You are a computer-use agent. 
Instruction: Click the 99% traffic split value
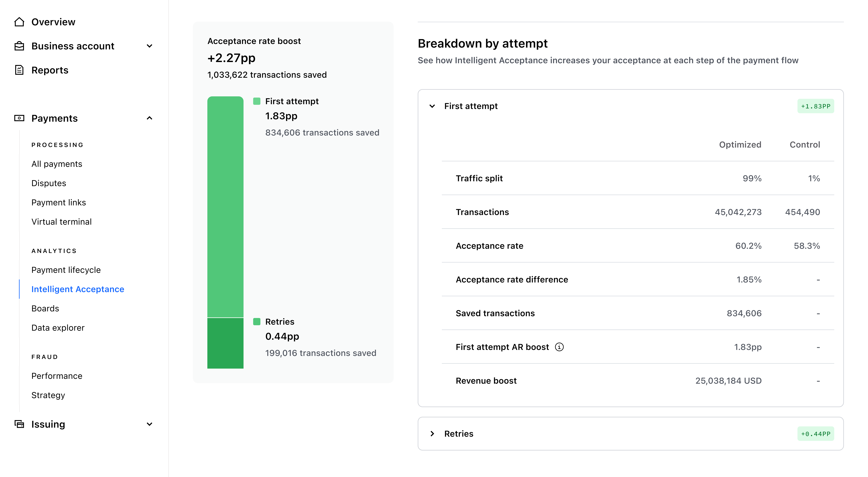point(752,178)
